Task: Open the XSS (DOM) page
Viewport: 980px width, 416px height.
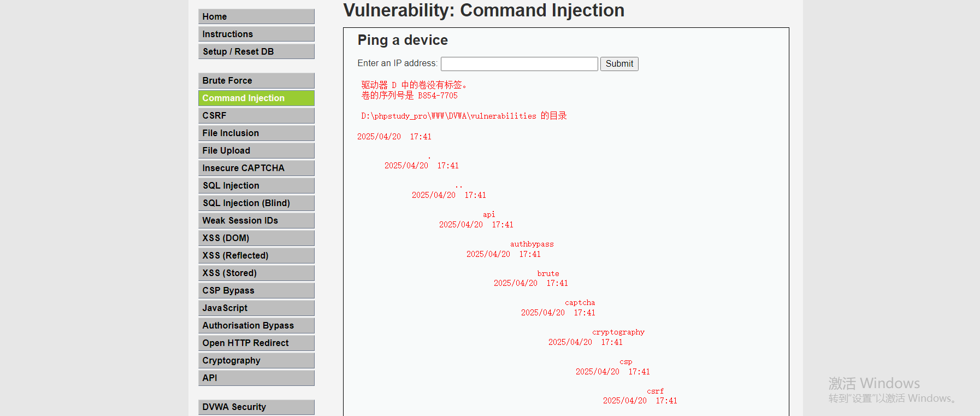Action: point(256,238)
